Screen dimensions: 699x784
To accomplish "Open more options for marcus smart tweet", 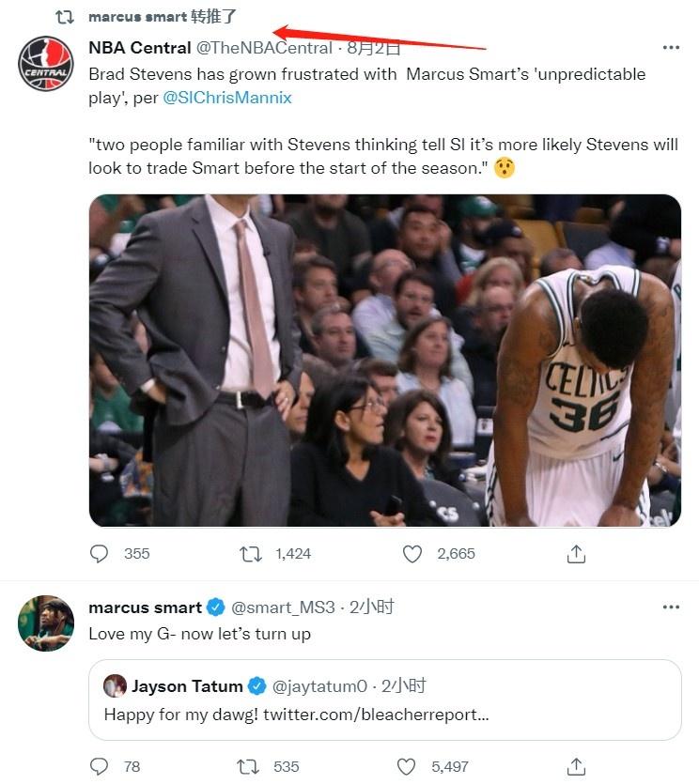I will (x=671, y=607).
